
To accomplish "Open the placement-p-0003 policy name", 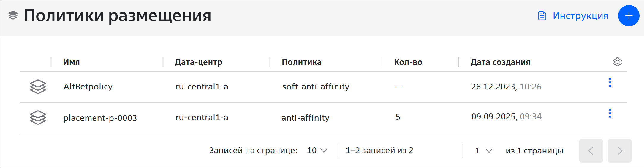I will (100, 118).
